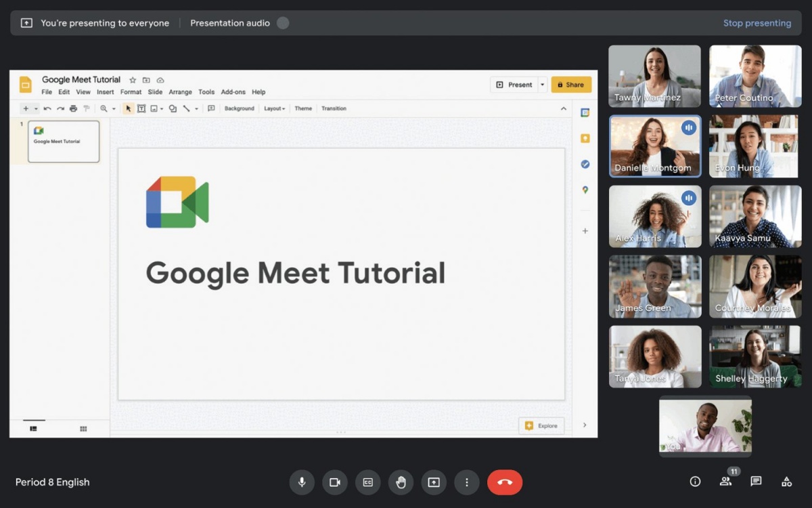Click the move to folder icon

tap(146, 80)
